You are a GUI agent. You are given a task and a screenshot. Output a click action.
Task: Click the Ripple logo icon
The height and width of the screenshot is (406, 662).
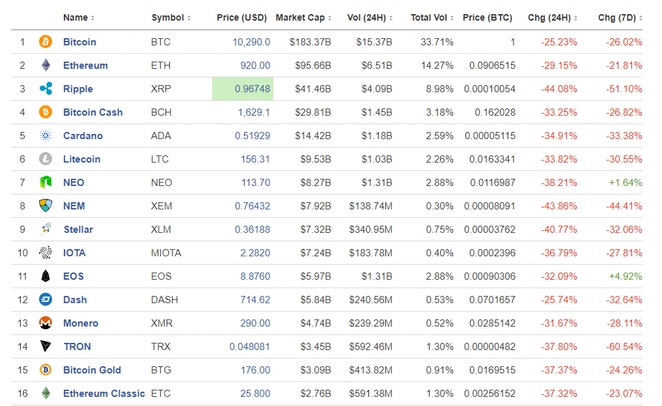tap(46, 88)
